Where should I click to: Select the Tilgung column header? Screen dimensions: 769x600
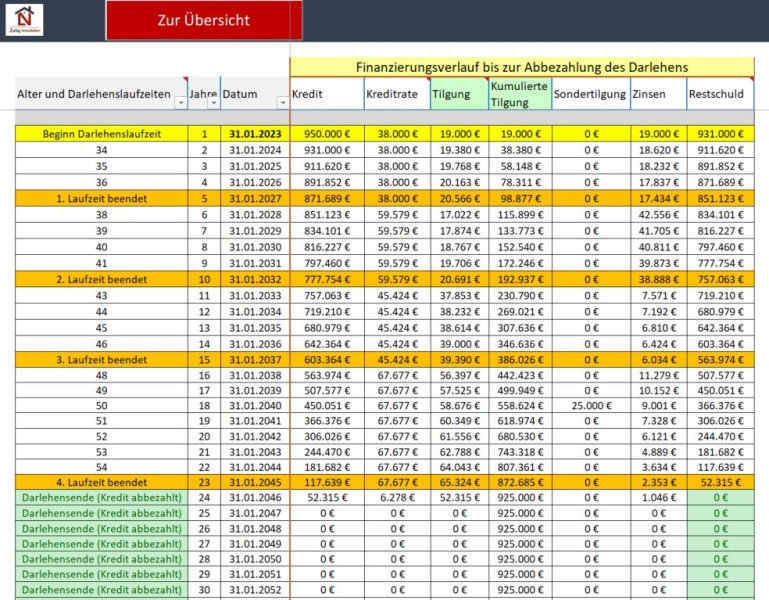click(460, 94)
